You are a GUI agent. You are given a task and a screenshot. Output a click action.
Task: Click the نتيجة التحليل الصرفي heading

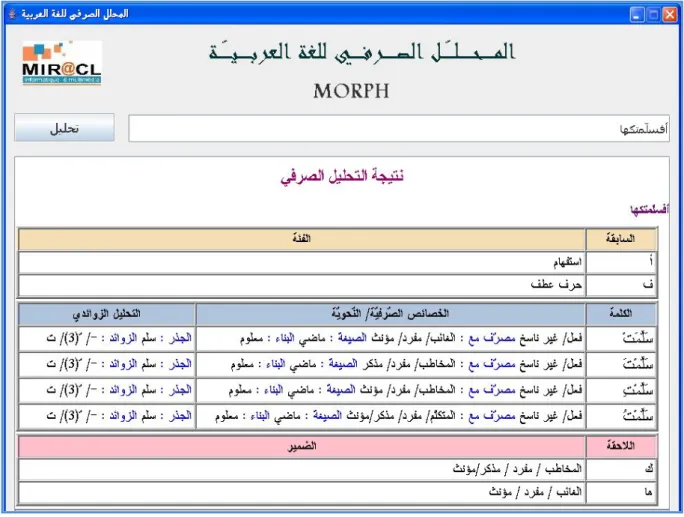coord(342,176)
